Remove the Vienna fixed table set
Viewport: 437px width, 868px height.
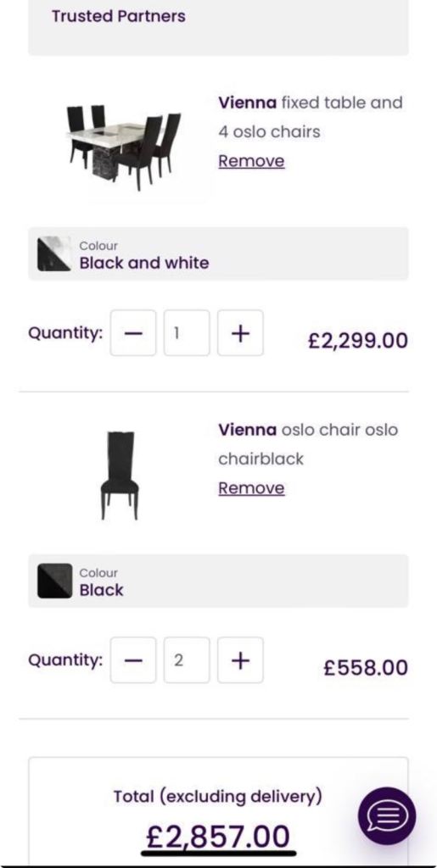251,161
